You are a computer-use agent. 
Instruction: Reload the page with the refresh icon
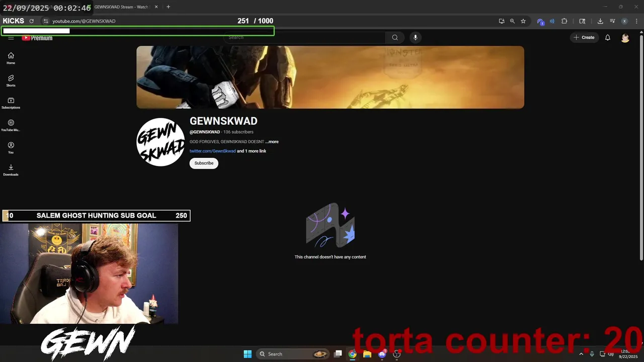(32, 21)
